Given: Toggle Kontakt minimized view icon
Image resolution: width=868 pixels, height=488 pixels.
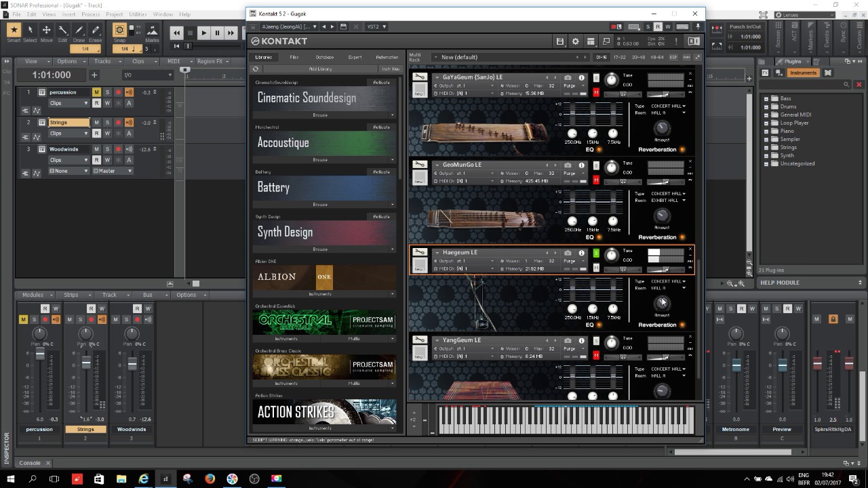Looking at the screenshot, I should (606, 41).
